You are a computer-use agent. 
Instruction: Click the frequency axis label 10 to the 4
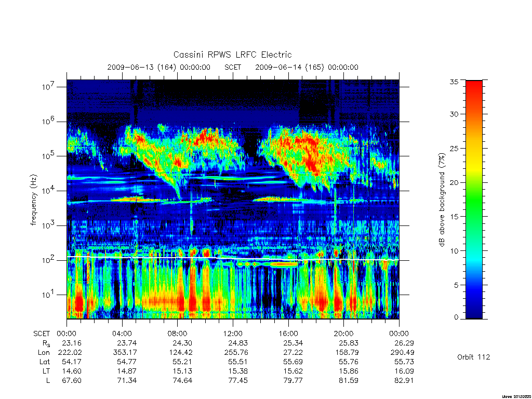pyautogui.click(x=48, y=190)
